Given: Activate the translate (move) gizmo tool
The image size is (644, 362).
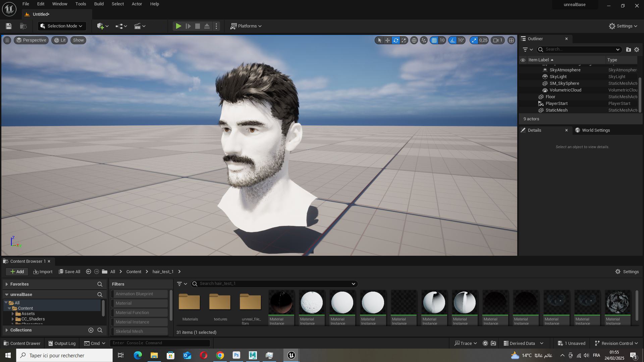Looking at the screenshot, I should coord(387,40).
